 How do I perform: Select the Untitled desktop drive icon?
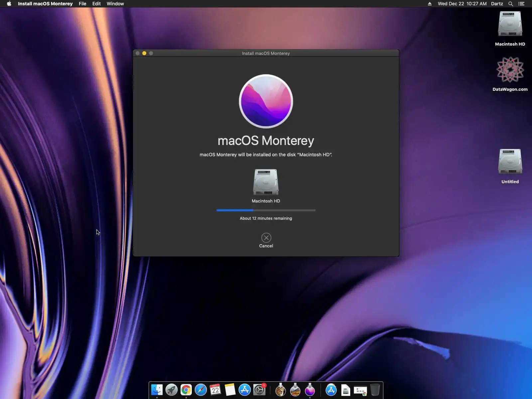point(510,162)
